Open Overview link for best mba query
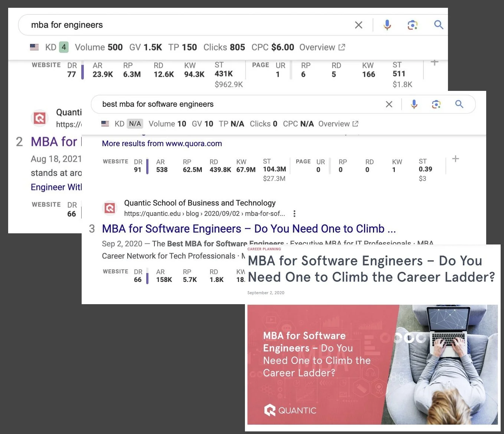Screen dimensions: 504x434 coord(338,124)
